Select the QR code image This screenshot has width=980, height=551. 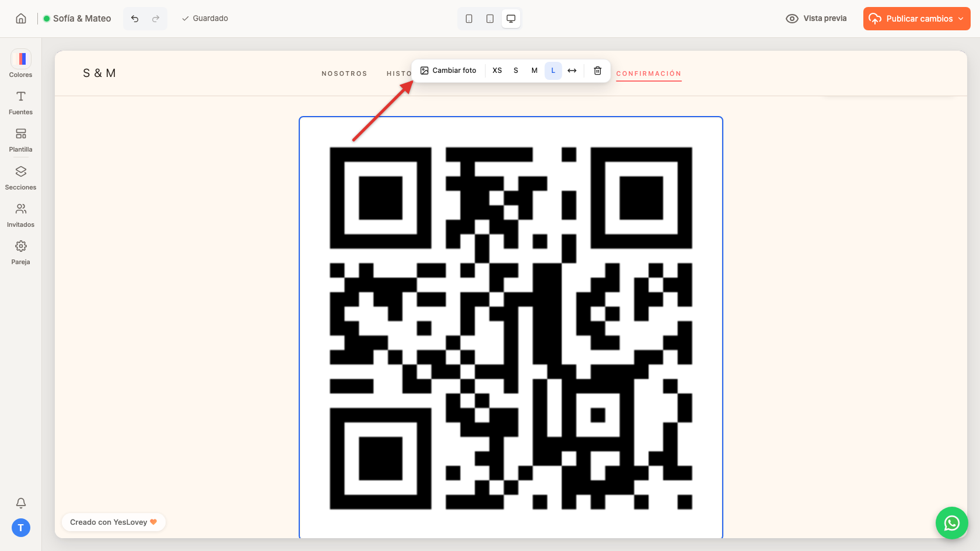(511, 328)
